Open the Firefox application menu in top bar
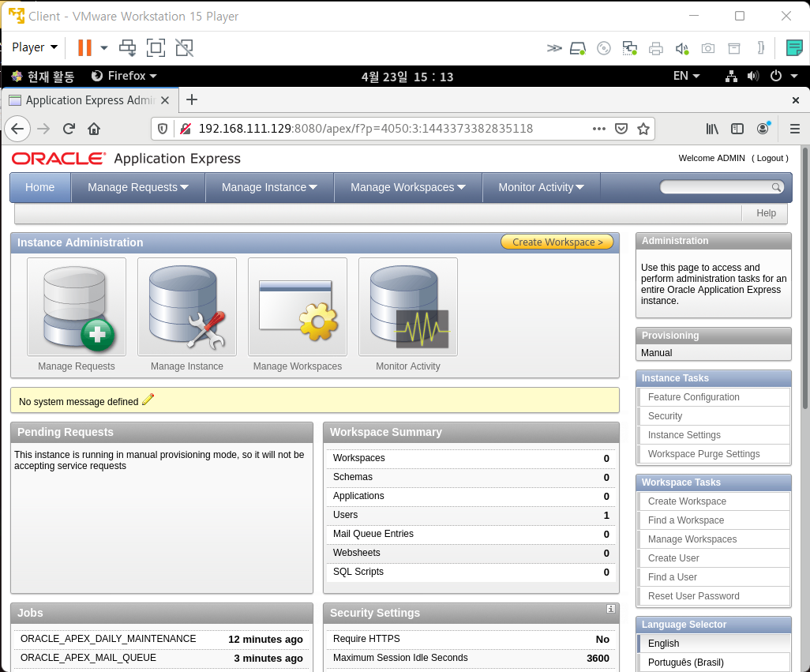 click(x=124, y=76)
